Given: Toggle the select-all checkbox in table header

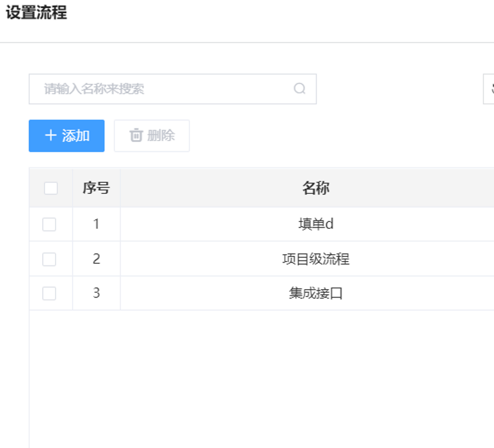Looking at the screenshot, I should (50, 188).
